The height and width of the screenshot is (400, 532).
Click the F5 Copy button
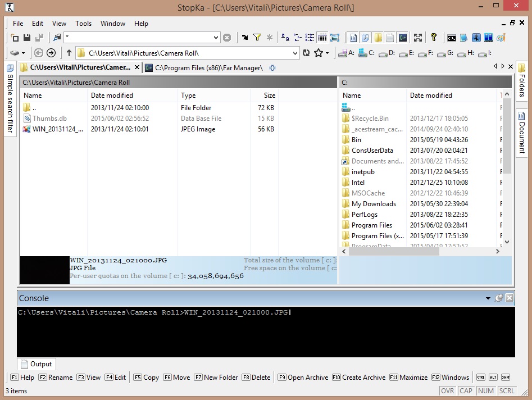tap(146, 378)
